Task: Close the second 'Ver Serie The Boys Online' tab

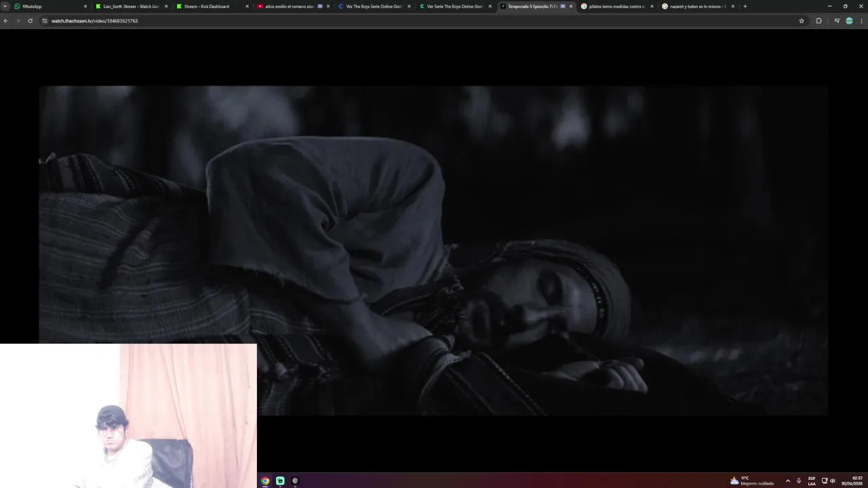Action: click(x=490, y=6)
